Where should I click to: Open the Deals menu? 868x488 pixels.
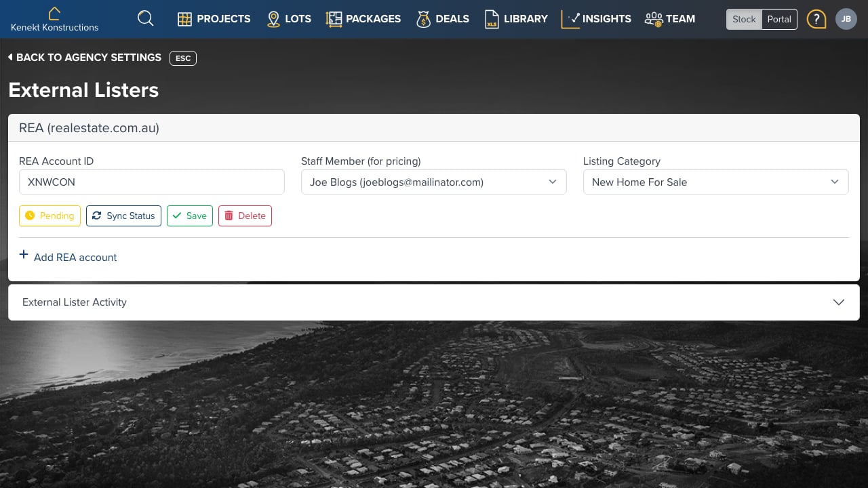443,19
